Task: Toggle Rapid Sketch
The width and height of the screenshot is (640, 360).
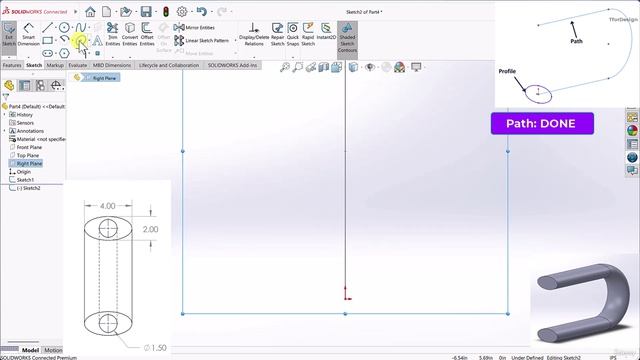Action: 308,35
